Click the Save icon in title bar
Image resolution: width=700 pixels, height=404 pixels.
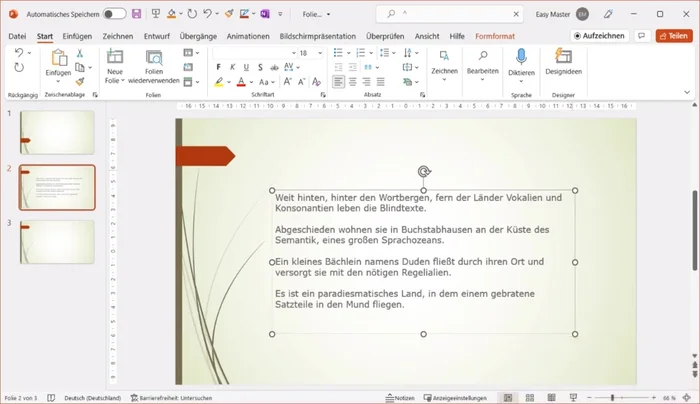pyautogui.click(x=137, y=14)
